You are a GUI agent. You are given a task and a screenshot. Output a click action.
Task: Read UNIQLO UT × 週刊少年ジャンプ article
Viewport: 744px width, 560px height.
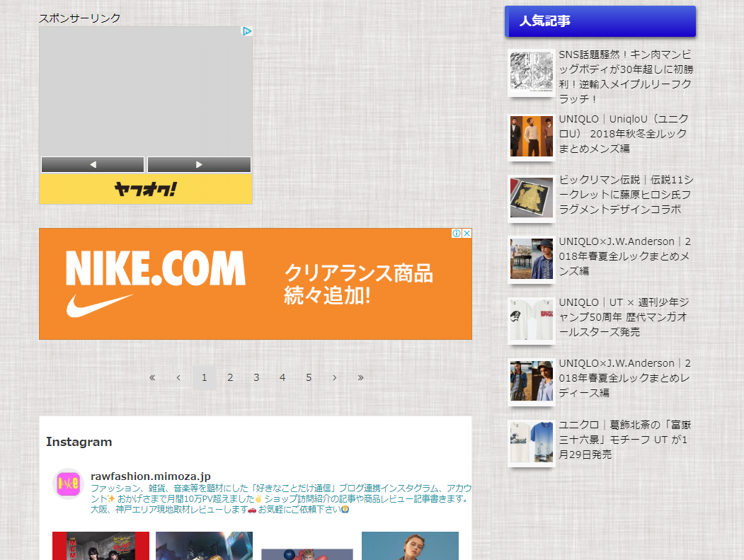coord(624,316)
